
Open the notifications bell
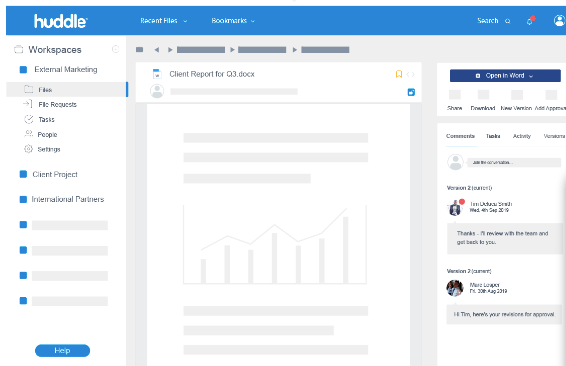[530, 21]
